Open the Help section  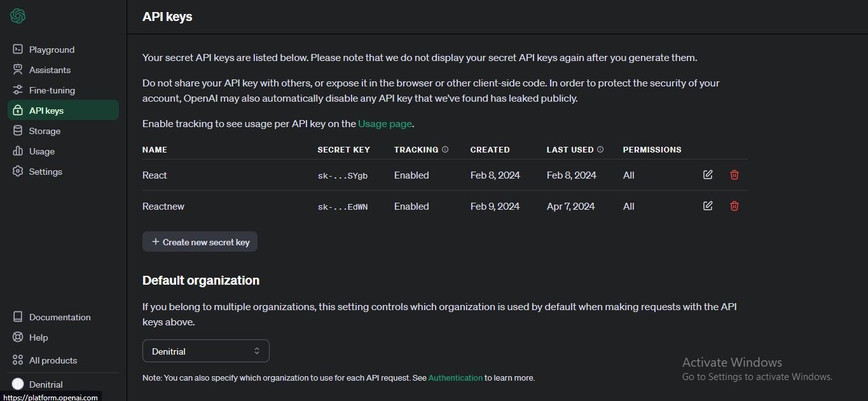tap(38, 337)
